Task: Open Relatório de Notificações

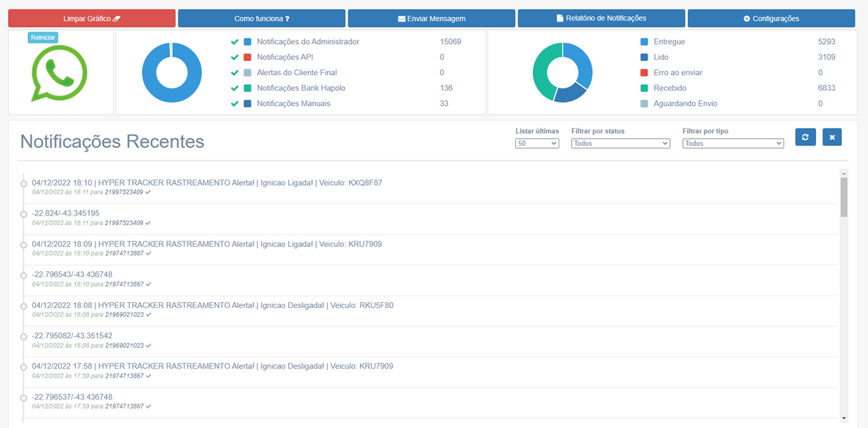Action: (x=601, y=18)
